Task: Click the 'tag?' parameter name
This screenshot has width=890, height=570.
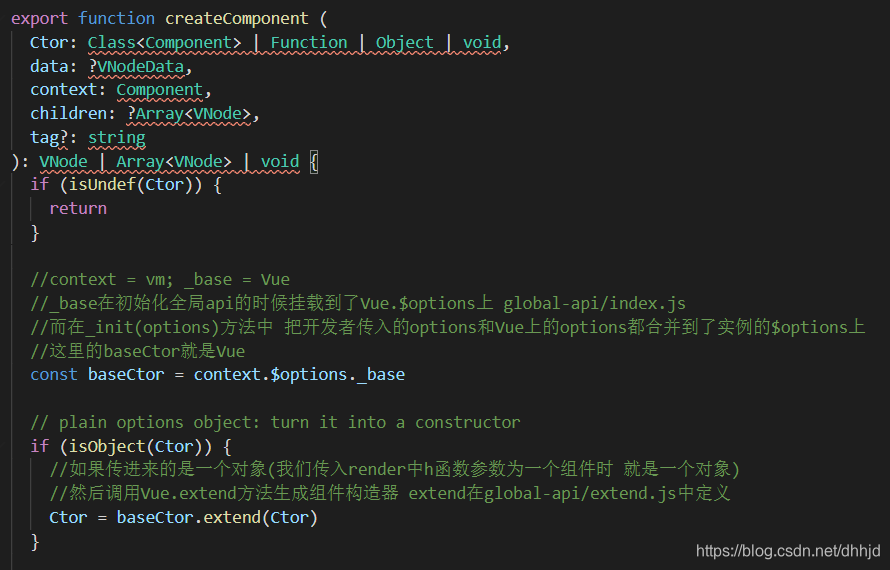Action: coord(49,137)
